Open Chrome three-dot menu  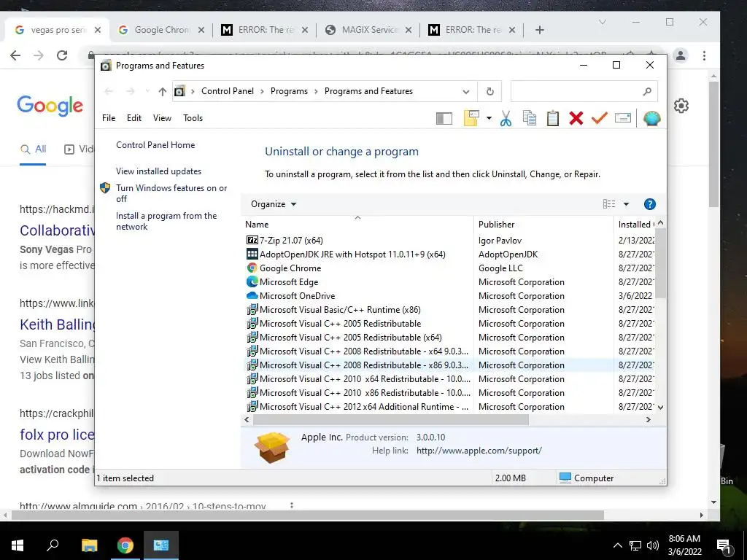click(704, 55)
